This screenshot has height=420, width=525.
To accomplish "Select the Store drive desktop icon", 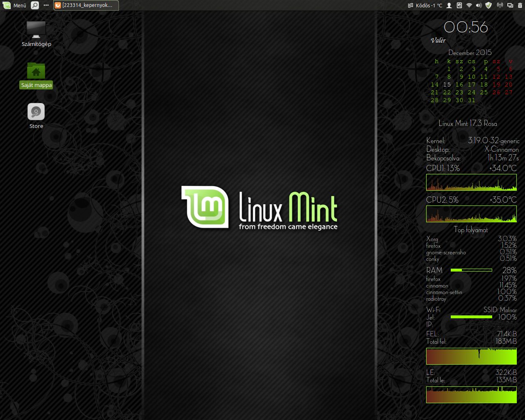I will (36, 116).
